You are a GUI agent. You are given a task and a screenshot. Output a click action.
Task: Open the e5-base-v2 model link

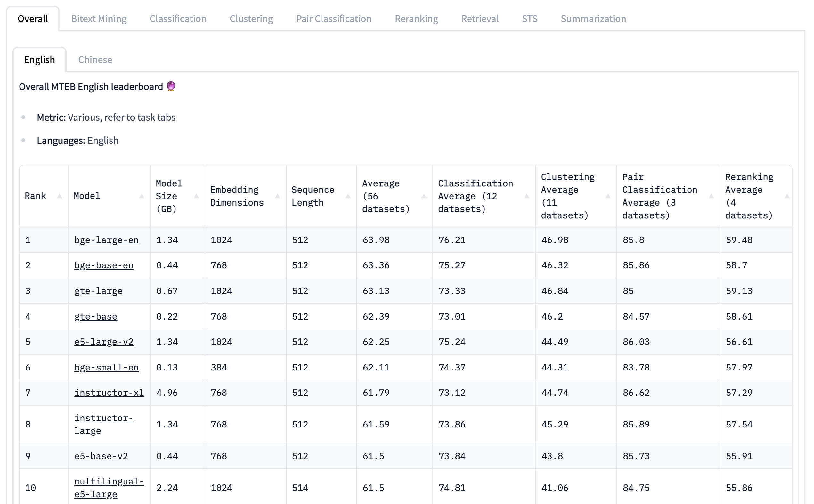[101, 456]
